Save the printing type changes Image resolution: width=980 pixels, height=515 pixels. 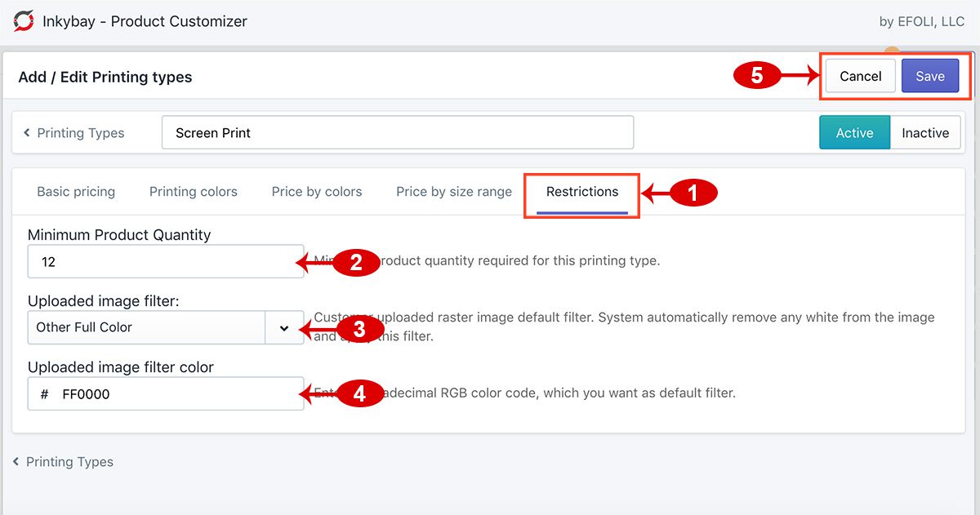(930, 75)
